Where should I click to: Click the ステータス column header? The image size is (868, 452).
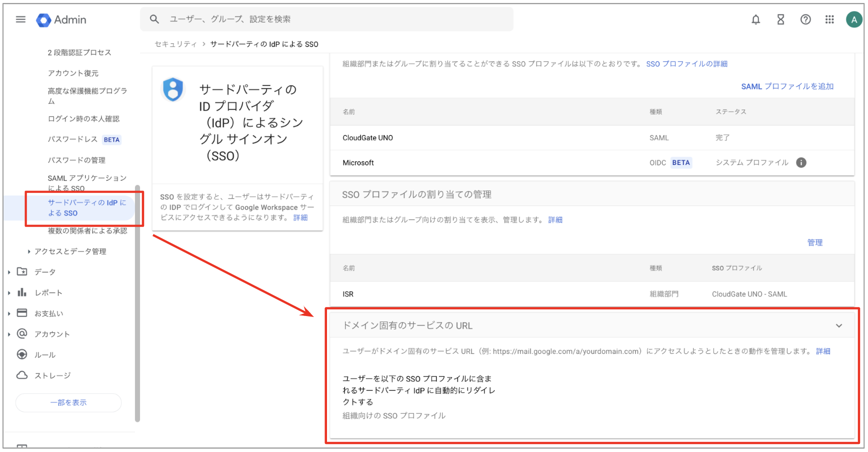tap(730, 112)
